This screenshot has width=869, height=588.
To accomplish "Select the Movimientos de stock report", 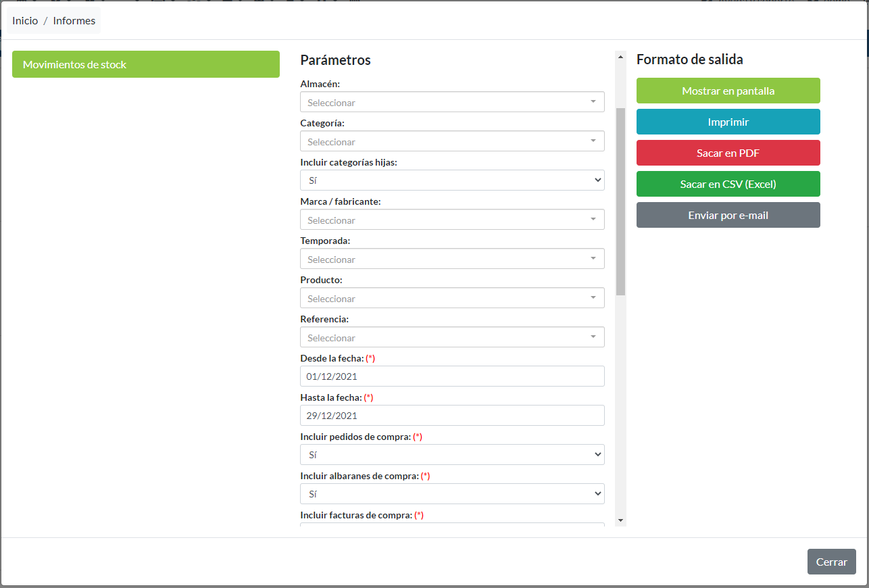I will pyautogui.click(x=145, y=64).
